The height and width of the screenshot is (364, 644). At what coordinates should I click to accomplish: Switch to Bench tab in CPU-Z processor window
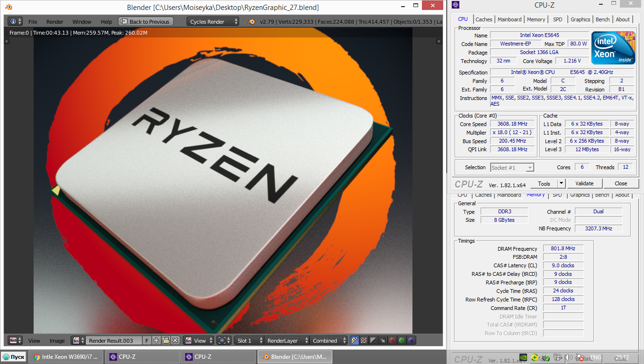click(603, 19)
